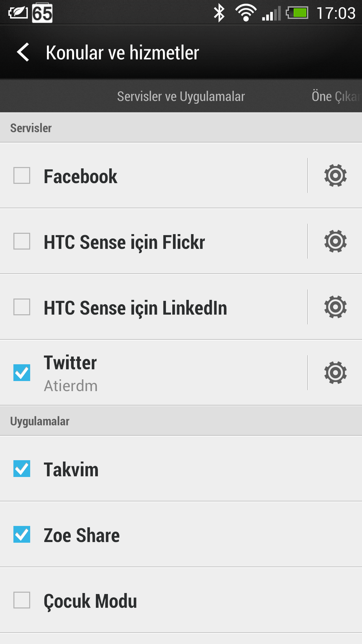Tap the battery indicator in status bar
Image resolution: width=362 pixels, height=644 pixels.
297,13
